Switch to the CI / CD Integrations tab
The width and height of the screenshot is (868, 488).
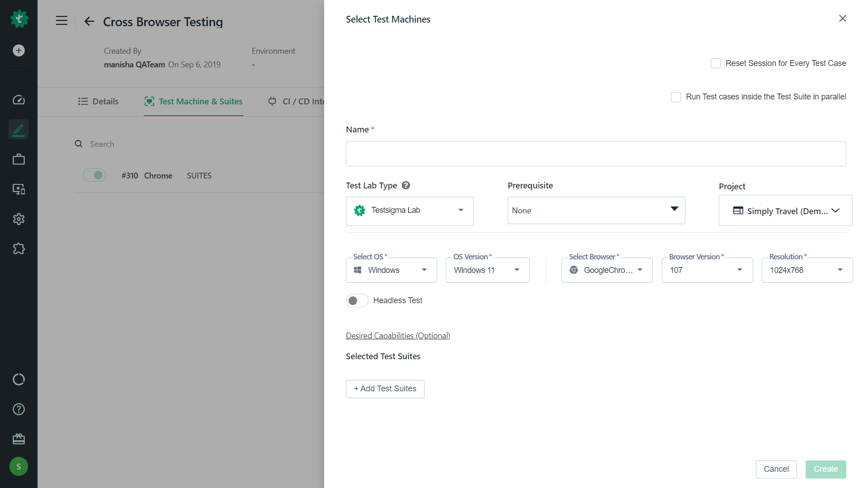tap(296, 102)
